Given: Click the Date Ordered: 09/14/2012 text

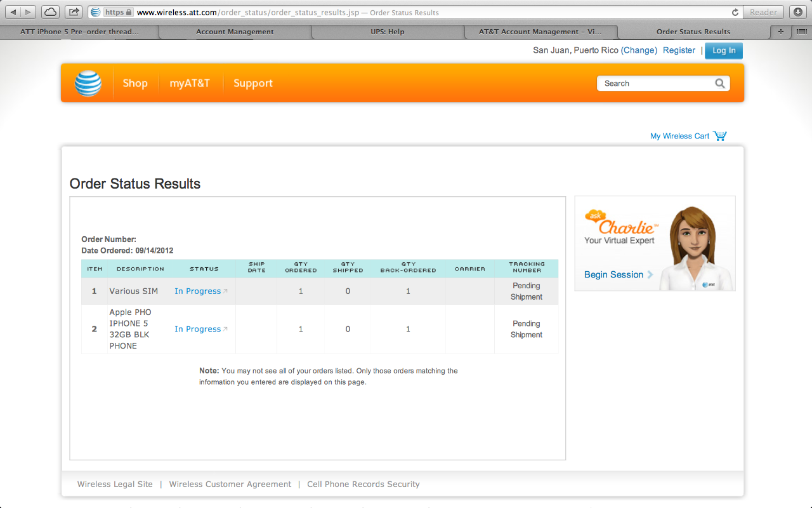Looking at the screenshot, I should click(x=128, y=251).
